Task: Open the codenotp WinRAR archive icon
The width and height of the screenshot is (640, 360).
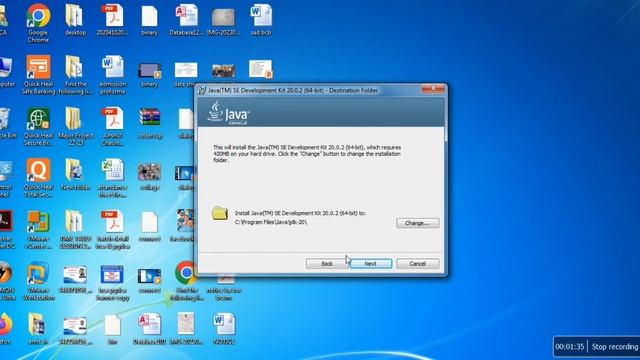Action: pyautogui.click(x=150, y=123)
